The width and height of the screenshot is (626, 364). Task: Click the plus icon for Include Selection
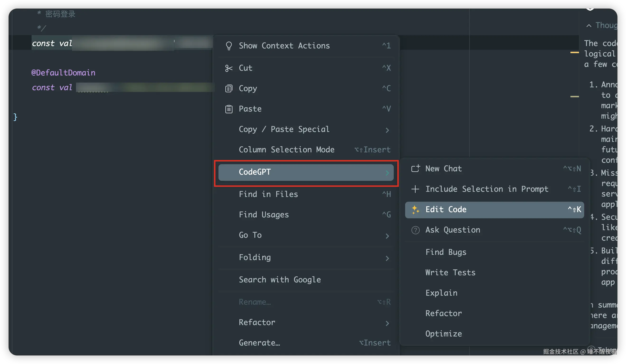415,189
